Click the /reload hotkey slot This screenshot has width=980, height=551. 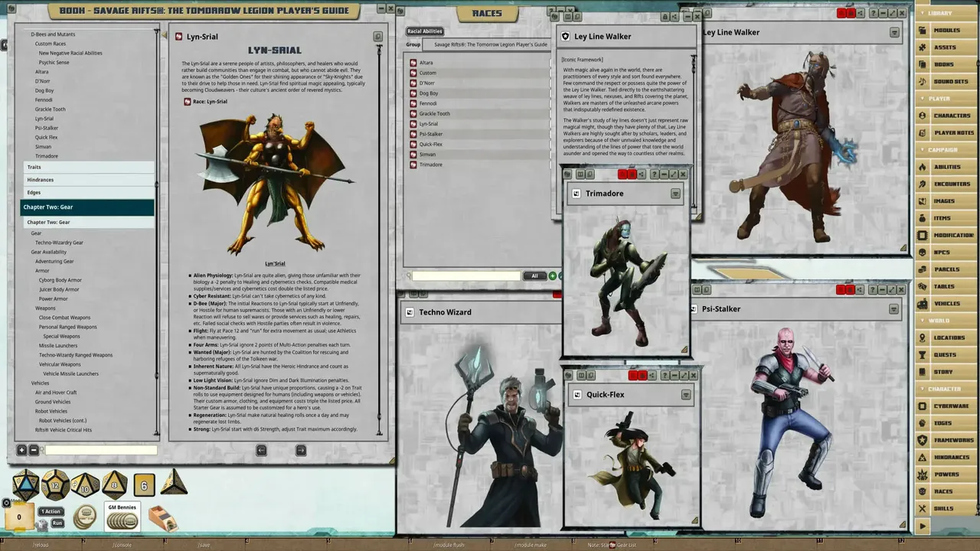(x=42, y=545)
